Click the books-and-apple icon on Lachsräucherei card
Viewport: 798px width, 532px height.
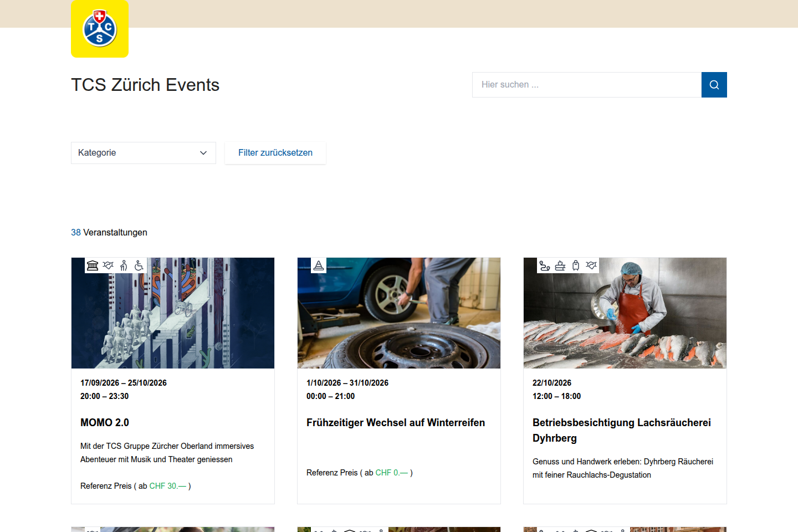pos(560,265)
